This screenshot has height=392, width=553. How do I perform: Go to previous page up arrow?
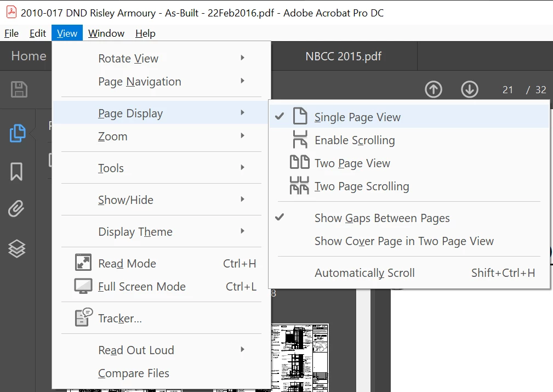(x=434, y=89)
